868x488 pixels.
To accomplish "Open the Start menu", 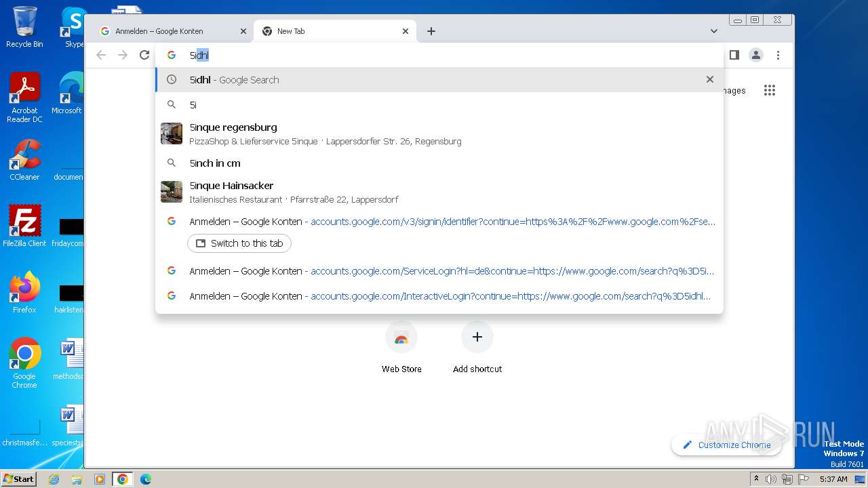I will pyautogui.click(x=18, y=479).
